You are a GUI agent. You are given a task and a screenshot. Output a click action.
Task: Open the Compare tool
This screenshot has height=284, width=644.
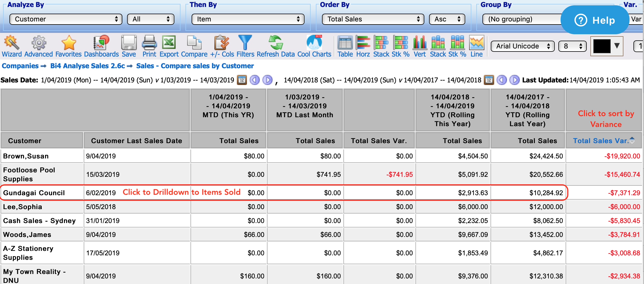coord(194,46)
